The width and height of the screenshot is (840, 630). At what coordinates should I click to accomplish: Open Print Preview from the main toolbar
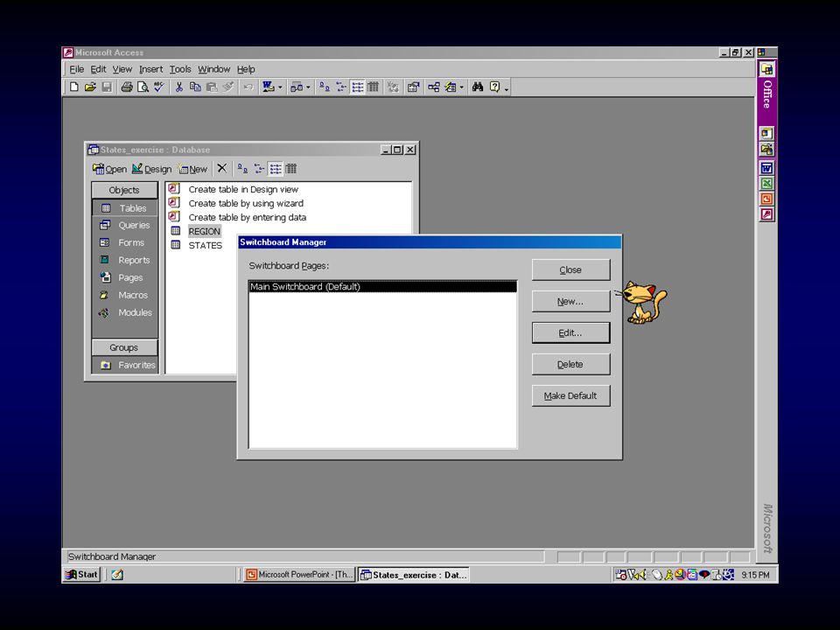[143, 87]
